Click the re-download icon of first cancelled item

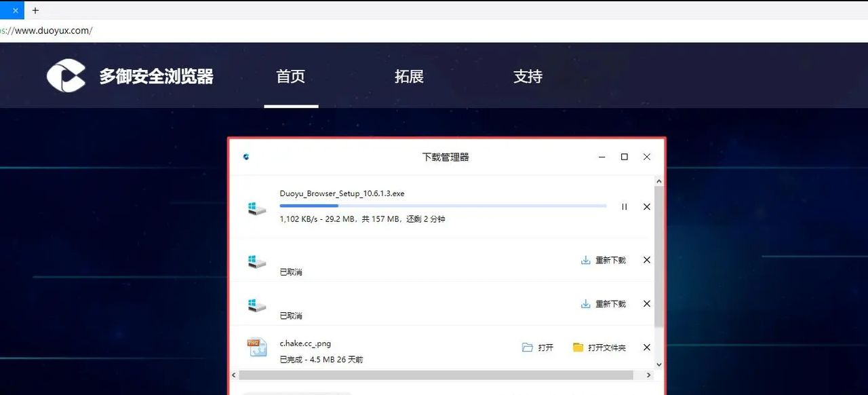tap(585, 260)
